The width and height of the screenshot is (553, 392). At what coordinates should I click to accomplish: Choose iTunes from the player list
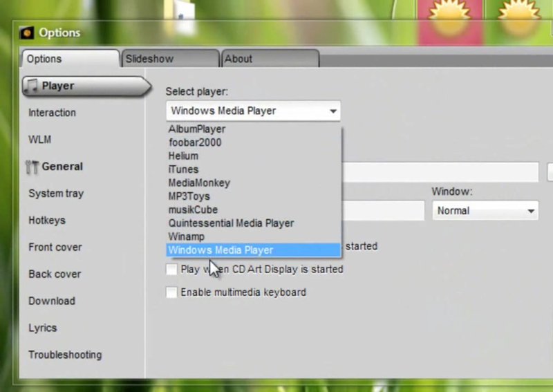tap(253, 169)
